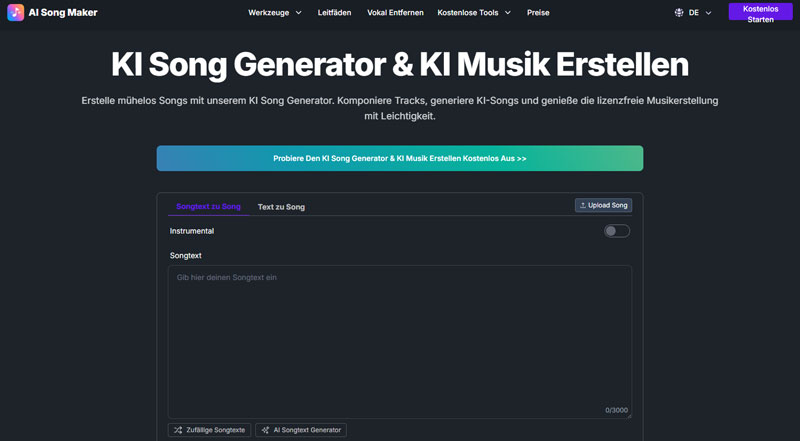The width and height of the screenshot is (800, 441).
Task: Open the Kostenlose Tools menu label
Action: pos(468,13)
